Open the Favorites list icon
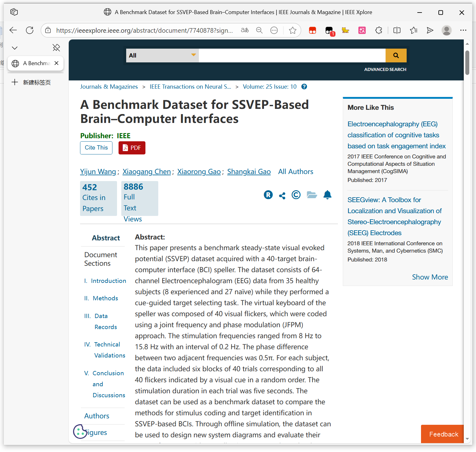 click(414, 30)
